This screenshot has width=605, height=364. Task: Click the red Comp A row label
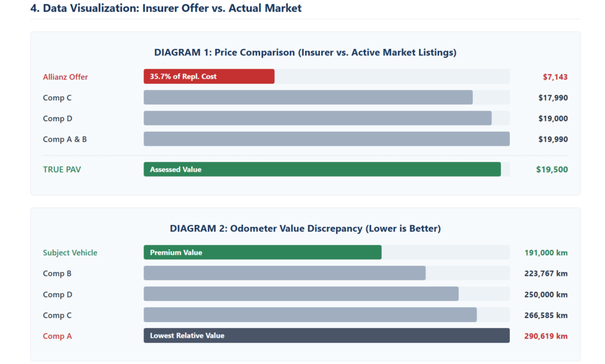tap(57, 336)
